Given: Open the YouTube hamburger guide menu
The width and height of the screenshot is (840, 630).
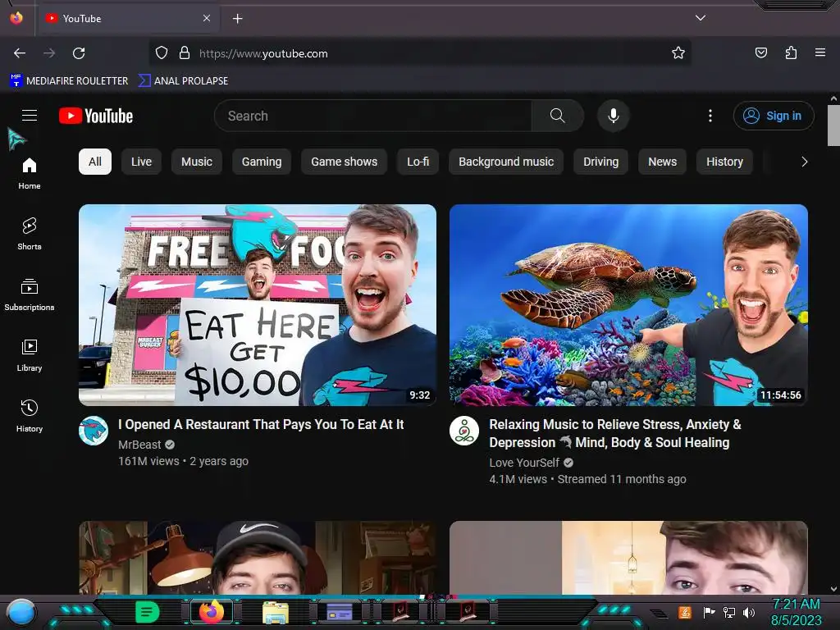Looking at the screenshot, I should 30,115.
